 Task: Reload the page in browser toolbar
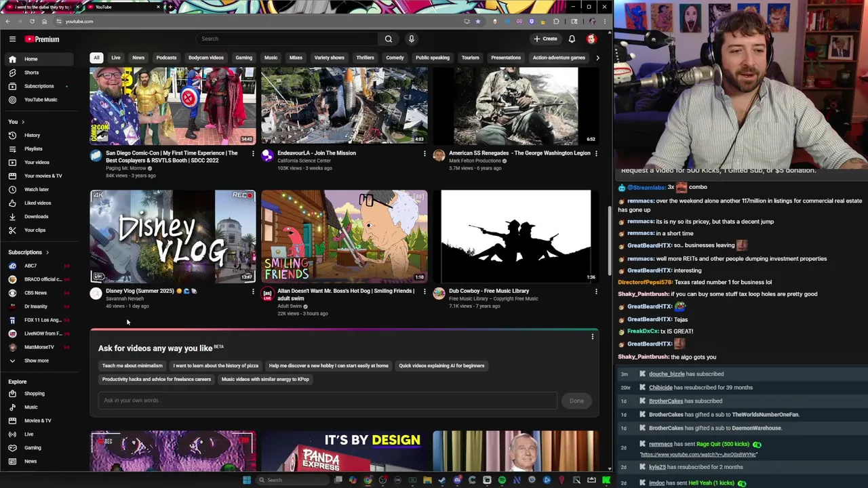click(x=32, y=21)
